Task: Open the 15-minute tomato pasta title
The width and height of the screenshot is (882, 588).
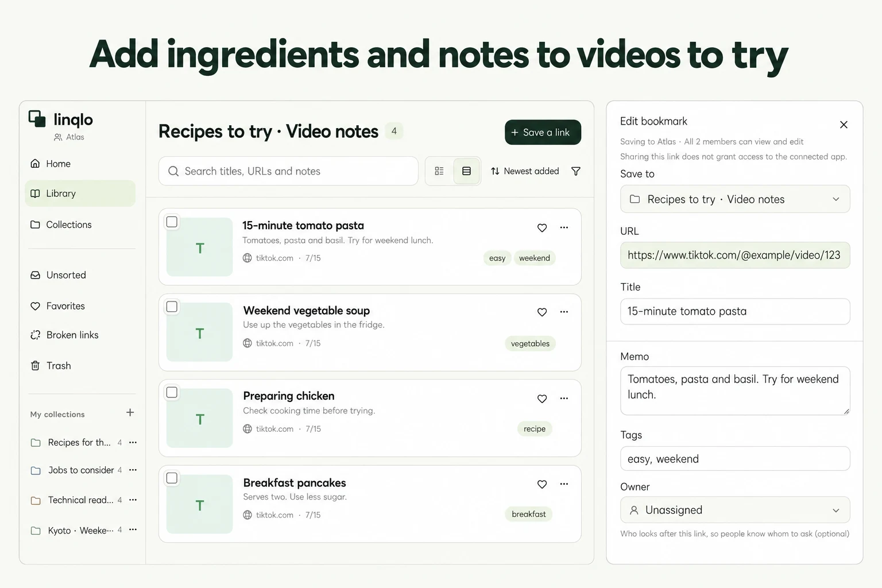Action: click(x=303, y=226)
